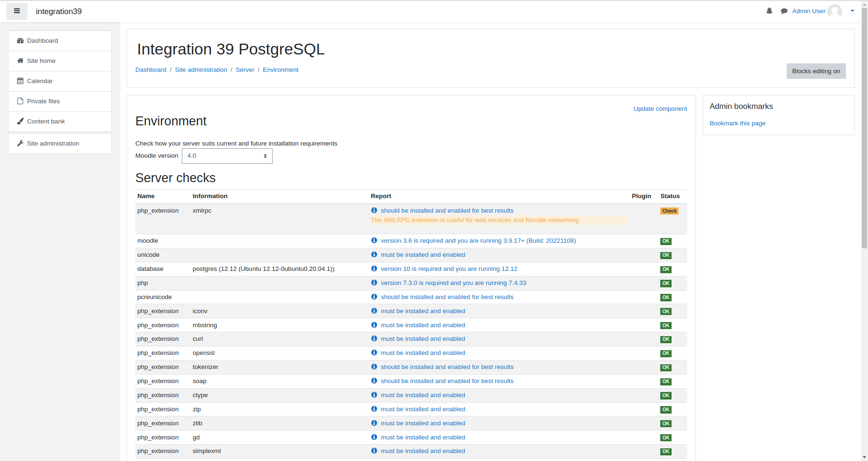Open the Moodle version 4.0 dropdown
The image size is (868, 461).
[227, 156]
